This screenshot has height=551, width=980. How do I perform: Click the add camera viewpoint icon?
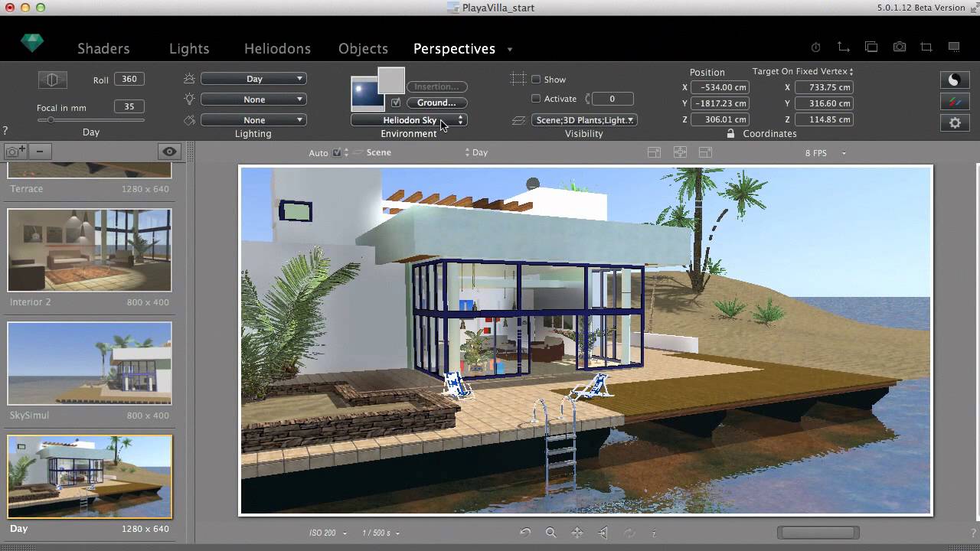15,152
